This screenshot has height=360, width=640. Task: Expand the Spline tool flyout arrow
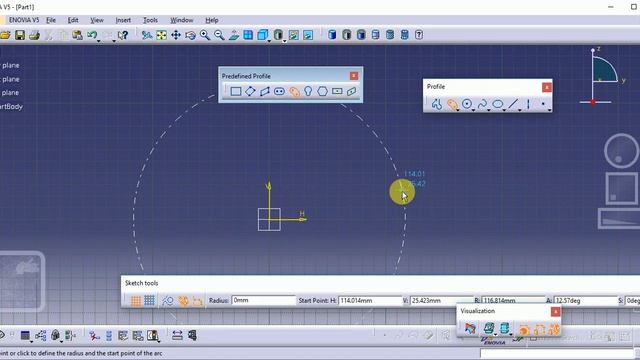(489, 110)
